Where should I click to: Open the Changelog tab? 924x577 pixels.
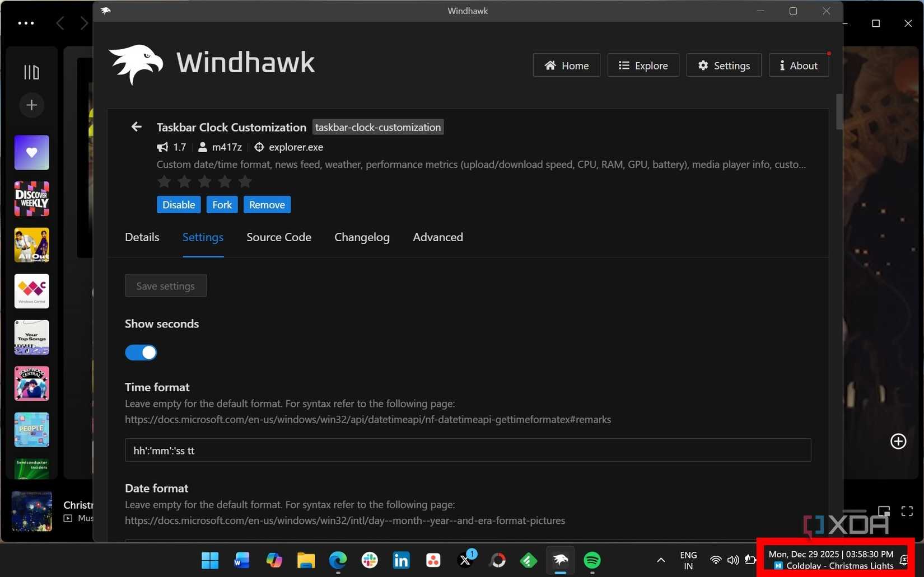[362, 237]
